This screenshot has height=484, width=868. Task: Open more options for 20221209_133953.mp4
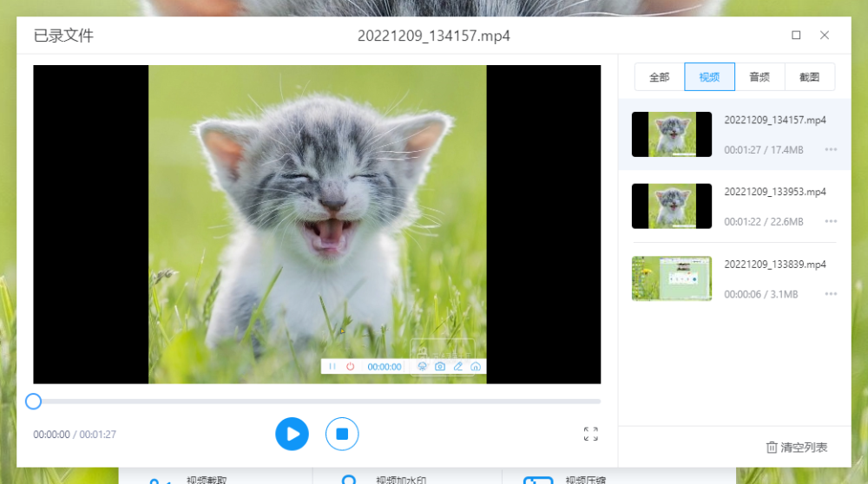coord(831,222)
